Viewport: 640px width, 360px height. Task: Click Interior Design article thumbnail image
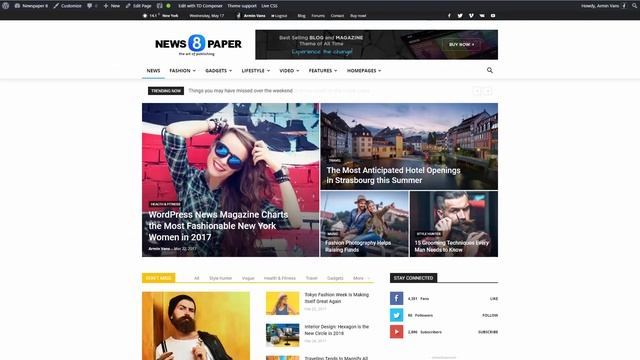click(x=282, y=335)
